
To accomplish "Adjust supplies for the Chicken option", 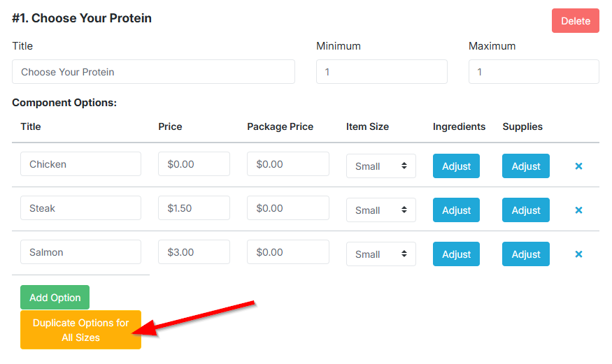I will [x=526, y=166].
